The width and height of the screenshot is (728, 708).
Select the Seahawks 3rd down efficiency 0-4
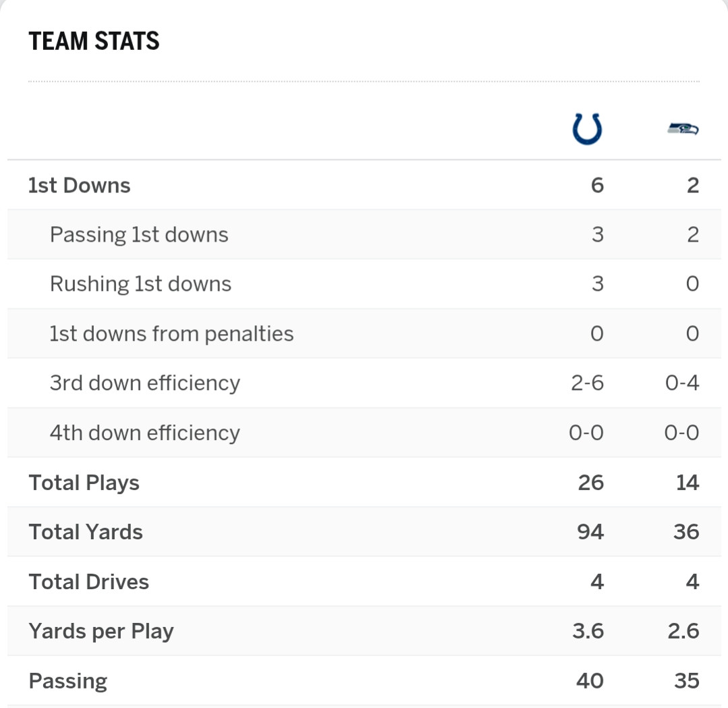(x=681, y=383)
